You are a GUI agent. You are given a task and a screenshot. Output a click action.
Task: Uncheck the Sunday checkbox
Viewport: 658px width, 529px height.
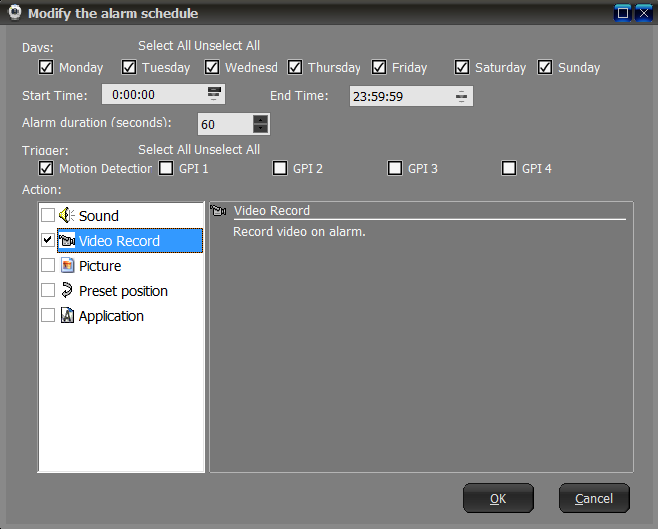click(545, 67)
